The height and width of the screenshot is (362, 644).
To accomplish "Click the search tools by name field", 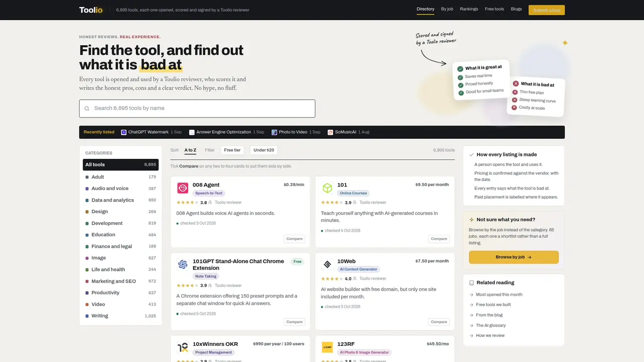I will point(197,109).
